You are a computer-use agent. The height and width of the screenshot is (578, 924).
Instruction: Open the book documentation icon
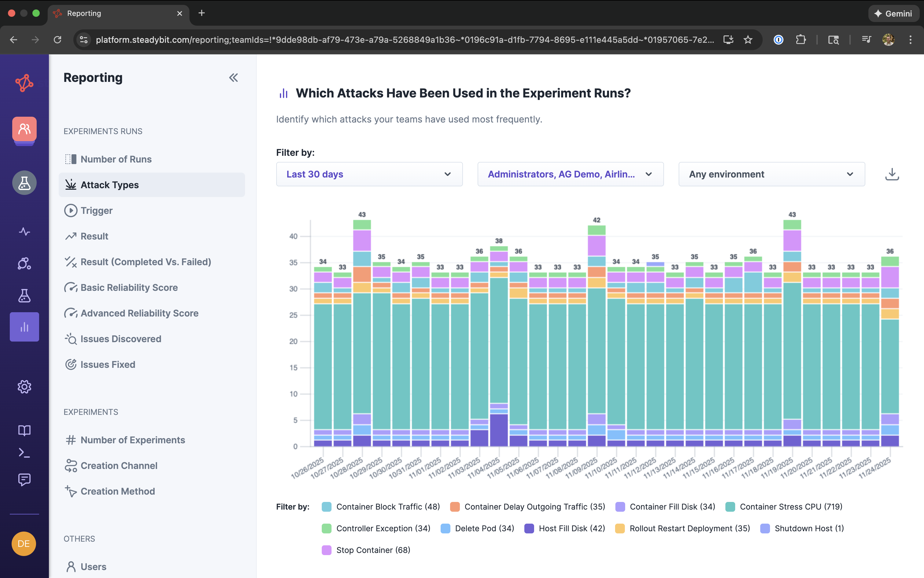pyautogui.click(x=24, y=430)
